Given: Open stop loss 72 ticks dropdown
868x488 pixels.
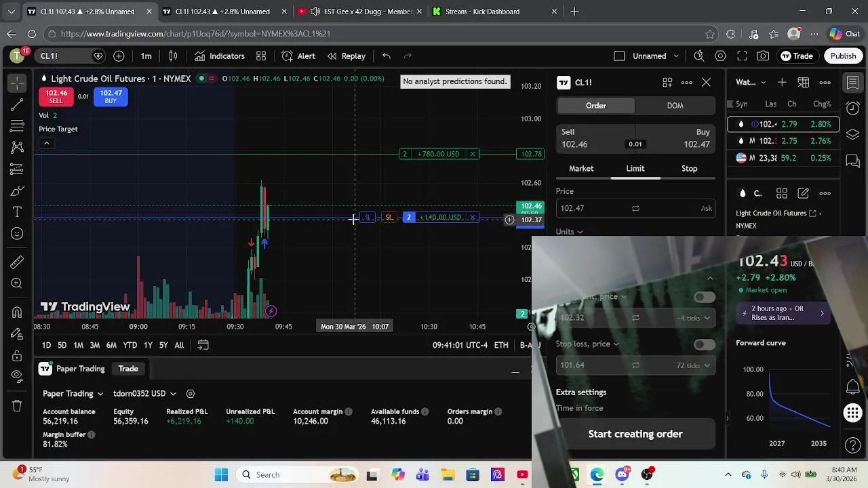Looking at the screenshot, I should (x=693, y=365).
